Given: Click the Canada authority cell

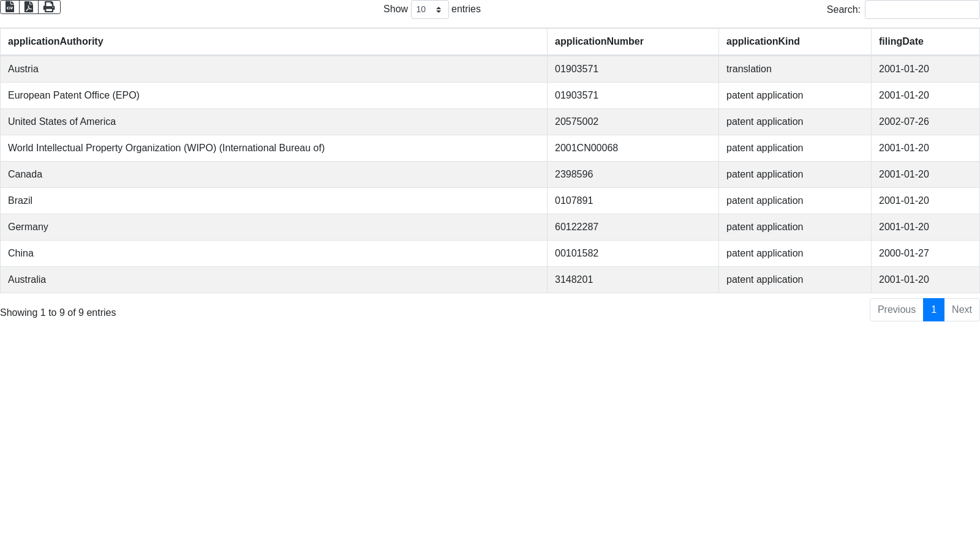Looking at the screenshot, I should (x=25, y=174).
